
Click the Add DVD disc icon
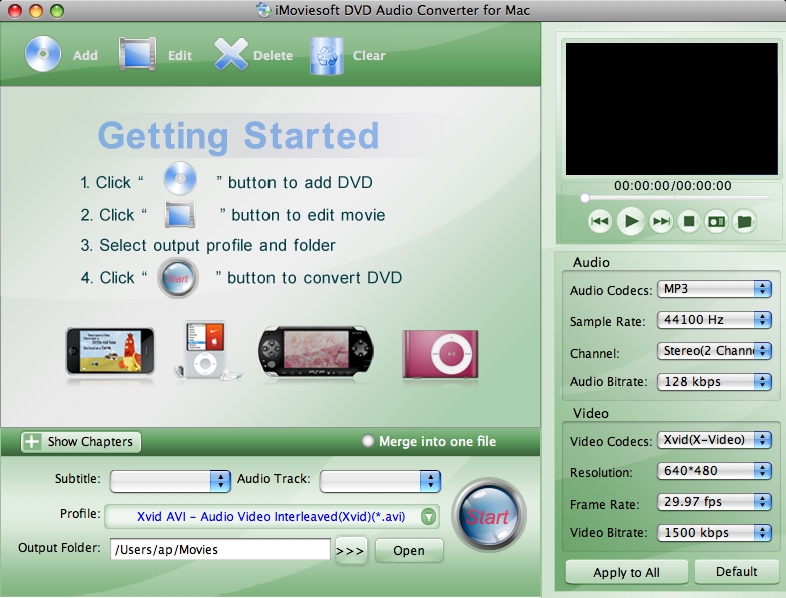[x=42, y=54]
